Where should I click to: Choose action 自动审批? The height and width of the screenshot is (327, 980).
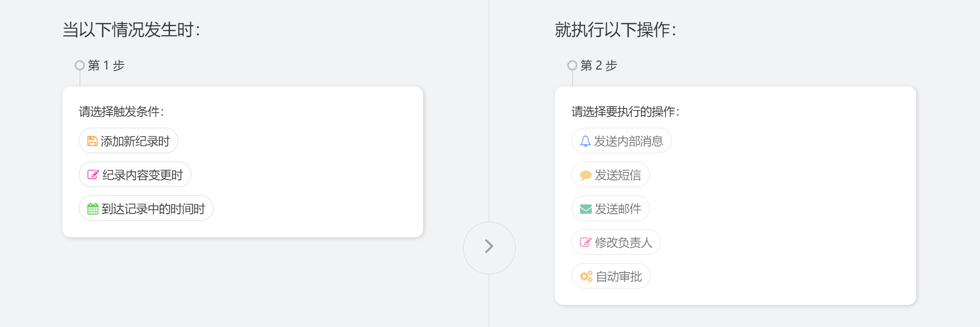[x=611, y=276]
